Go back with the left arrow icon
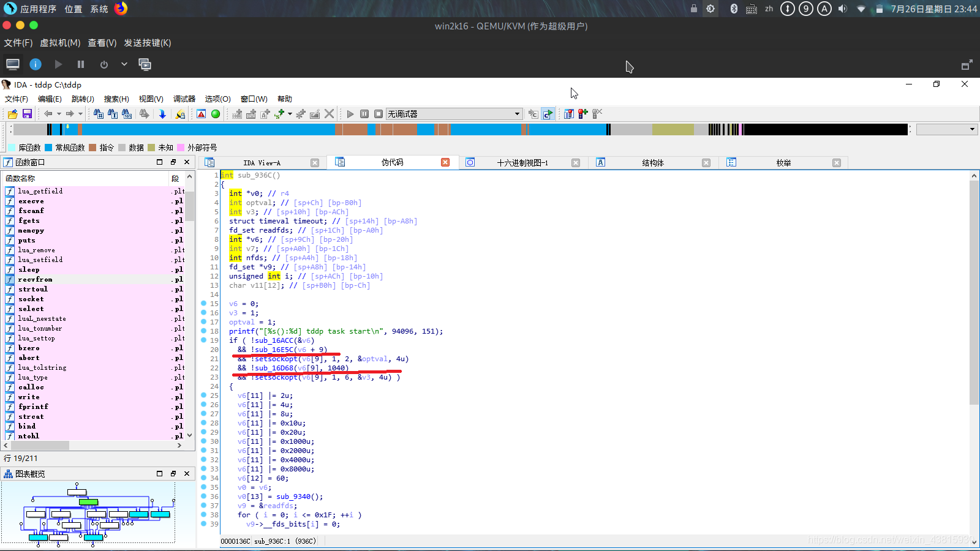This screenshot has width=980, height=551. [48, 114]
